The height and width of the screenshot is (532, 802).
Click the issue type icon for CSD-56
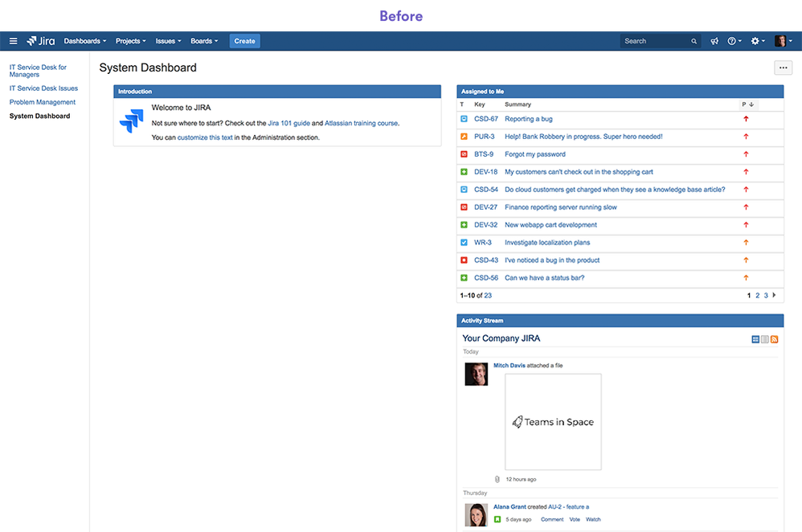pos(464,278)
